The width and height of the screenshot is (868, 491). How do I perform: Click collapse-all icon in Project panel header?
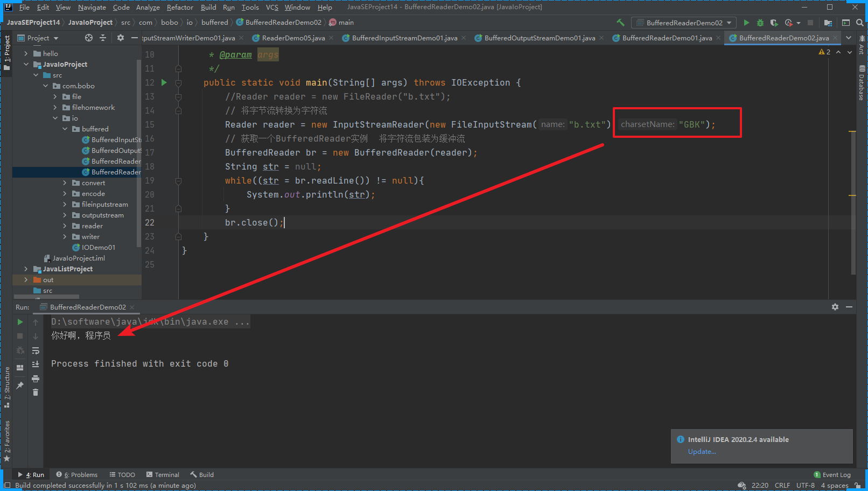point(103,38)
